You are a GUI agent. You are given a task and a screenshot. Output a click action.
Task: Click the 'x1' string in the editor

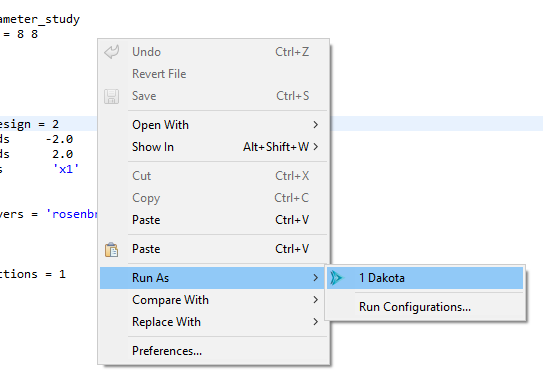coord(66,169)
